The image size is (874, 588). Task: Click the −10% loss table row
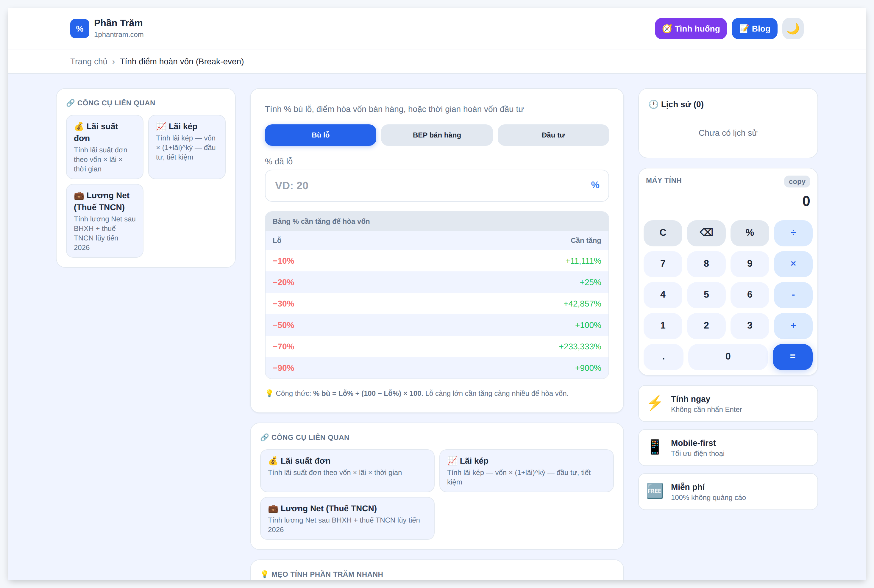[437, 261]
